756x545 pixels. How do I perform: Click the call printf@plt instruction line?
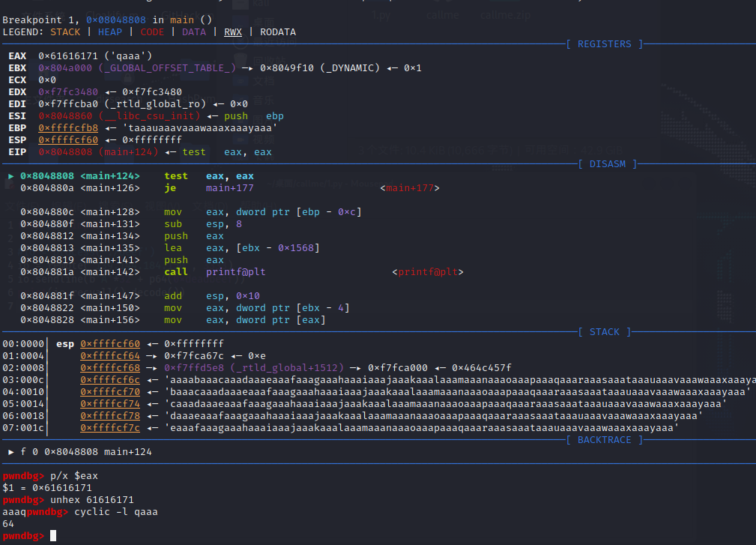tap(215, 272)
